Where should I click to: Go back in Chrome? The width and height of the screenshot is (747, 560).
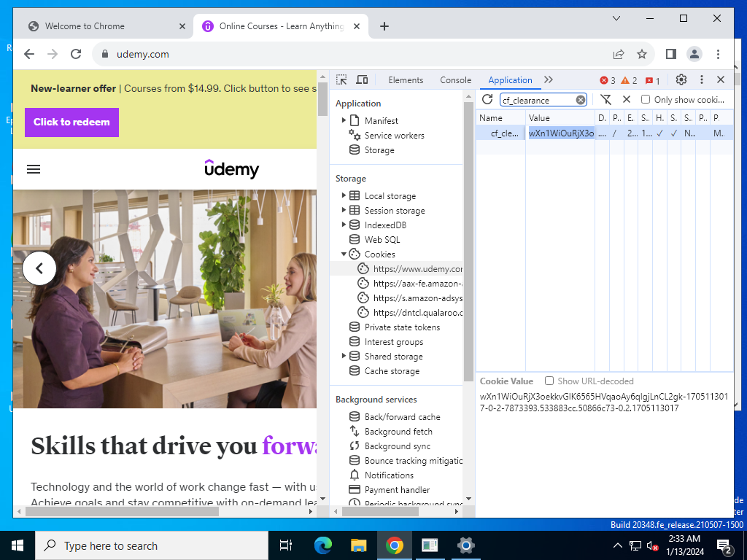[x=29, y=54]
